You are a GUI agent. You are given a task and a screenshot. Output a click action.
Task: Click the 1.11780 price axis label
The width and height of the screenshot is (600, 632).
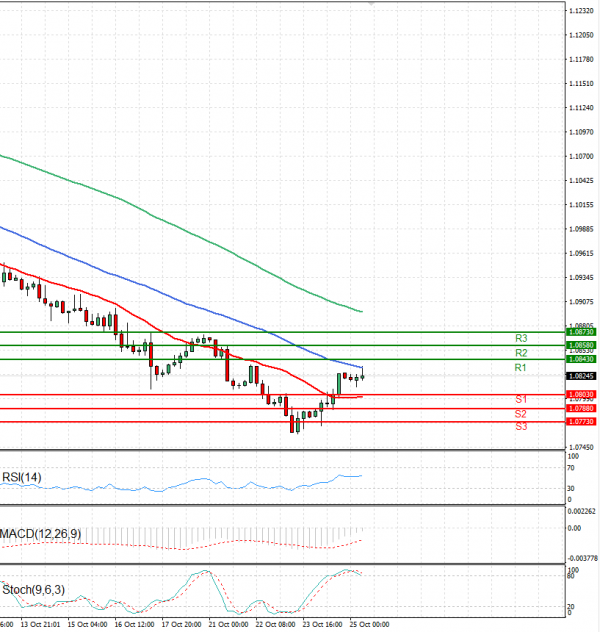[x=581, y=59]
